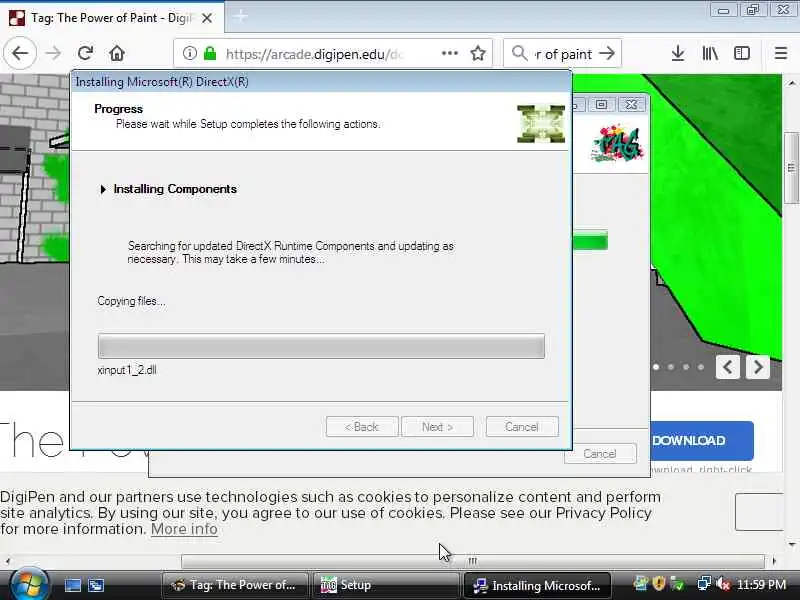
Task: Click Next in the DirectX installer
Action: tap(437, 427)
